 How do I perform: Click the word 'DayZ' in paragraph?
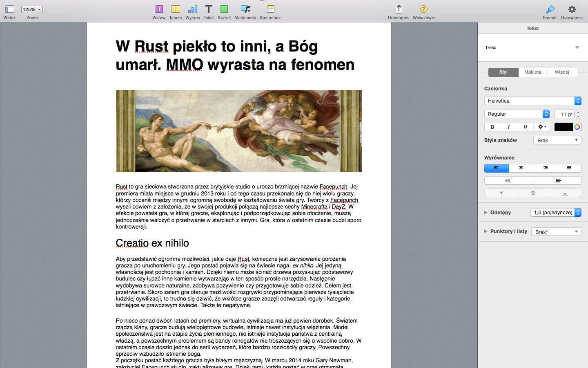coord(339,206)
